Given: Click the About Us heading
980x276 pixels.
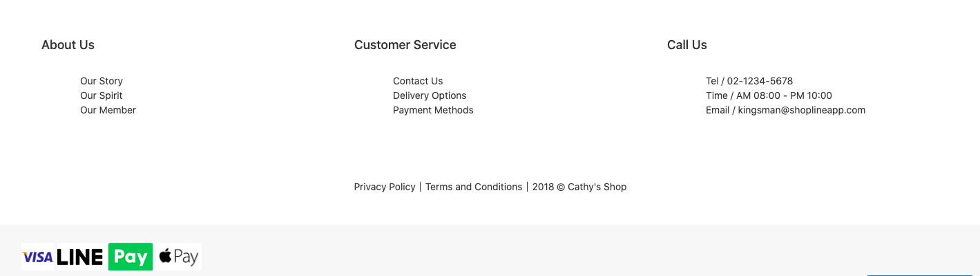Looking at the screenshot, I should coord(68,45).
